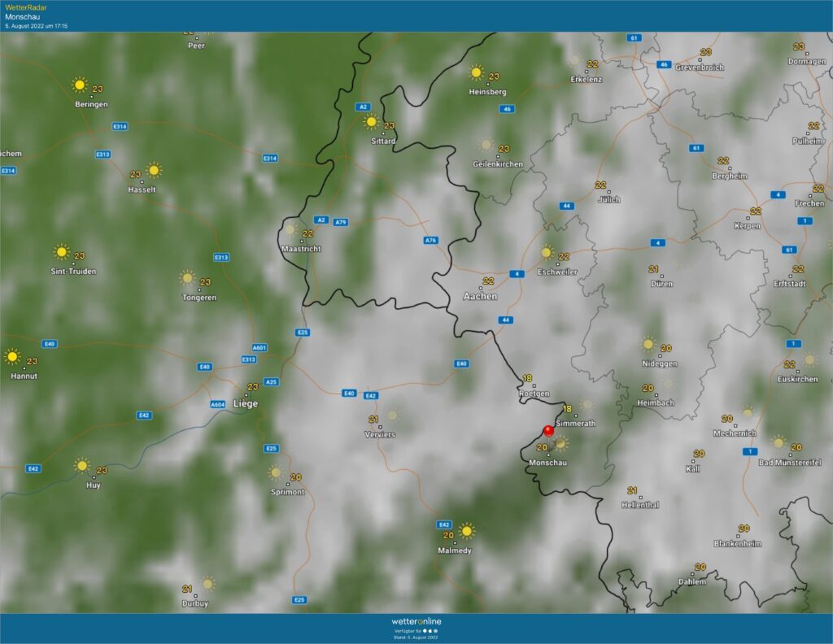Select the date text 5. August 2022 um 17:15
The width and height of the screenshot is (833, 644).
click(36, 26)
